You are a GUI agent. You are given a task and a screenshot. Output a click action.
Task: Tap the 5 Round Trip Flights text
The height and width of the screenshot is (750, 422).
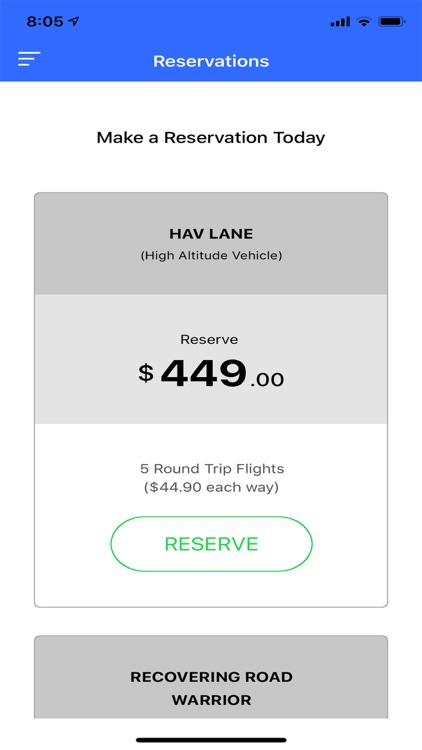click(212, 468)
